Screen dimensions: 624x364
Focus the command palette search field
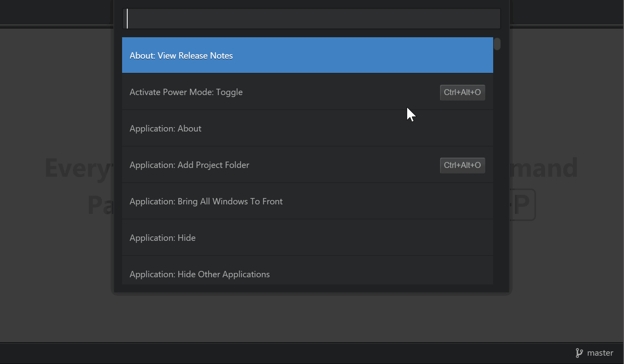(311, 19)
